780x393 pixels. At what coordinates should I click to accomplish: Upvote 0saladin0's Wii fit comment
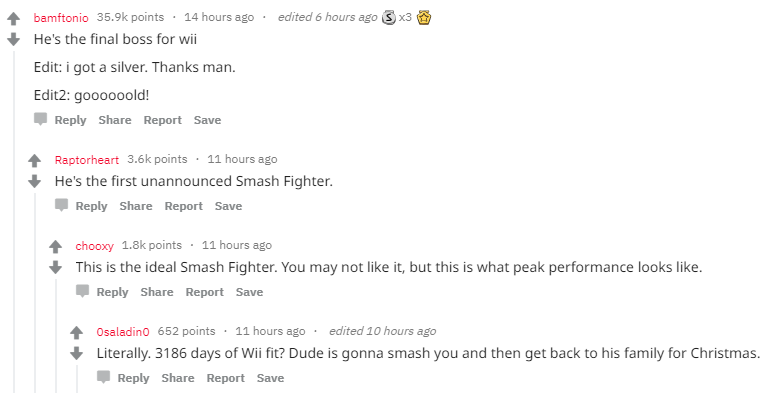pyautogui.click(x=76, y=332)
